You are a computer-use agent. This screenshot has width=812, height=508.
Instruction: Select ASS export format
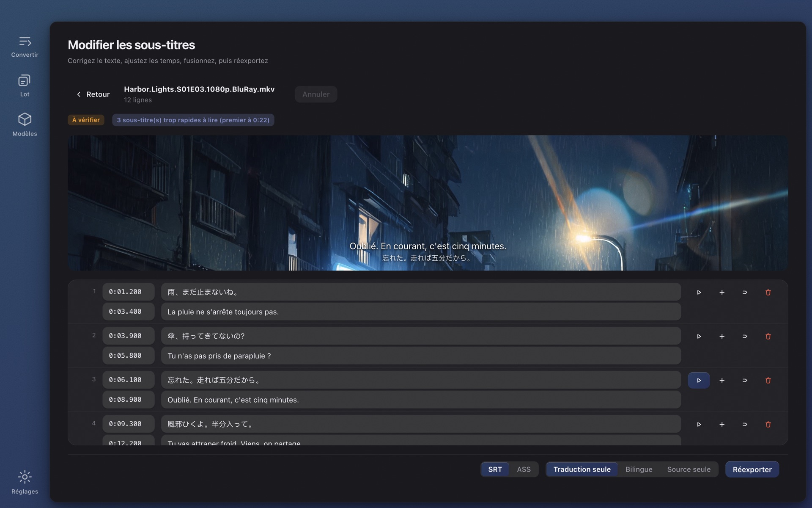click(524, 469)
